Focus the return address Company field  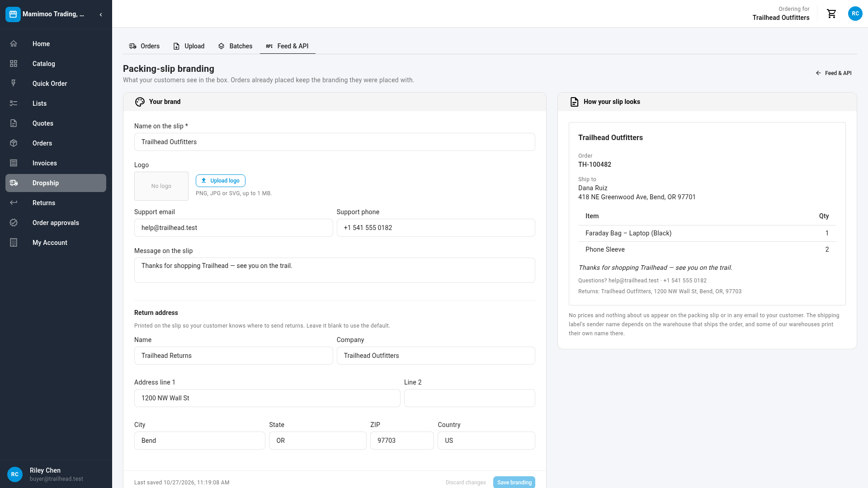coord(436,356)
